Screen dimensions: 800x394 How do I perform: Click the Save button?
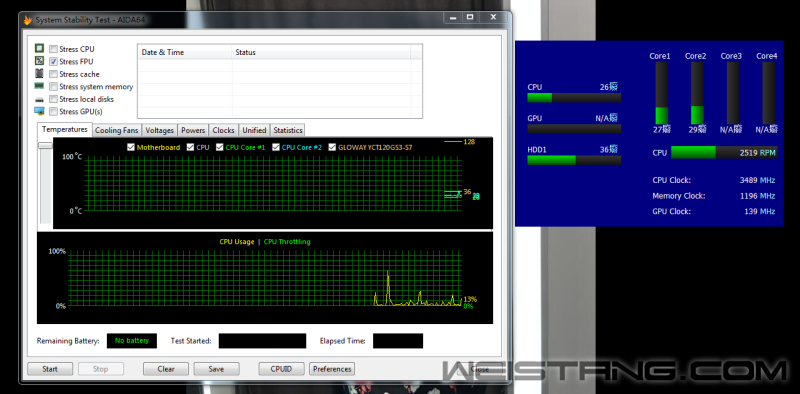tap(216, 369)
